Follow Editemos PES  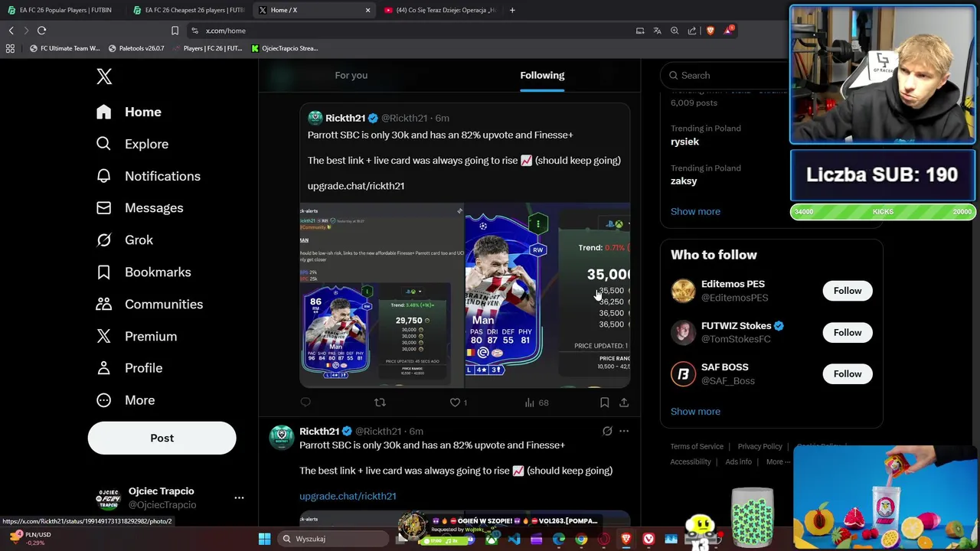click(848, 291)
